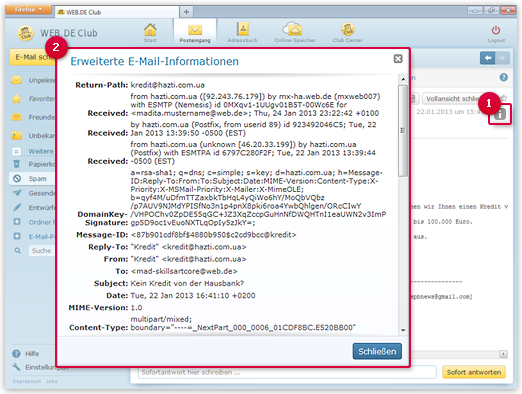Switch to the Posteingang tab
The image size is (522, 394).
point(195,33)
